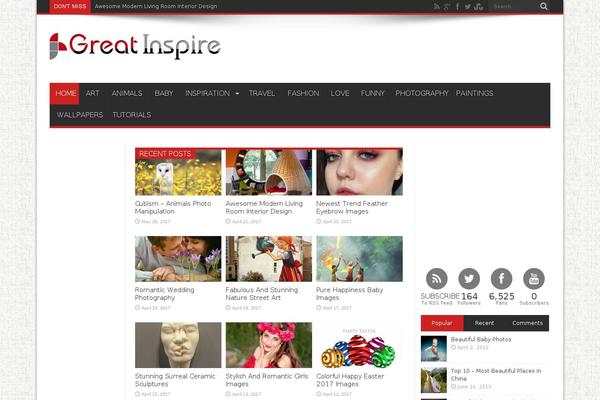The width and height of the screenshot is (600, 400).
Task: Open the Wallpapers menu item
Action: 80,115
